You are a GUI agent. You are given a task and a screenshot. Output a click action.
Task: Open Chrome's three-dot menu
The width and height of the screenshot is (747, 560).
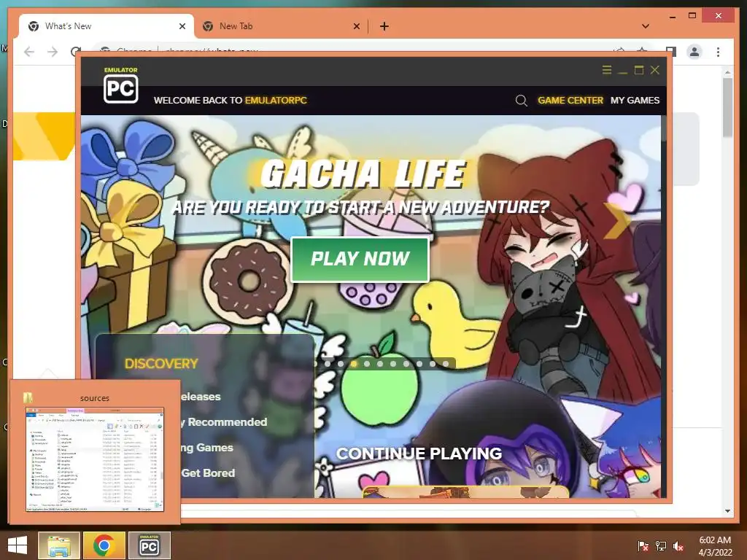pyautogui.click(x=718, y=52)
